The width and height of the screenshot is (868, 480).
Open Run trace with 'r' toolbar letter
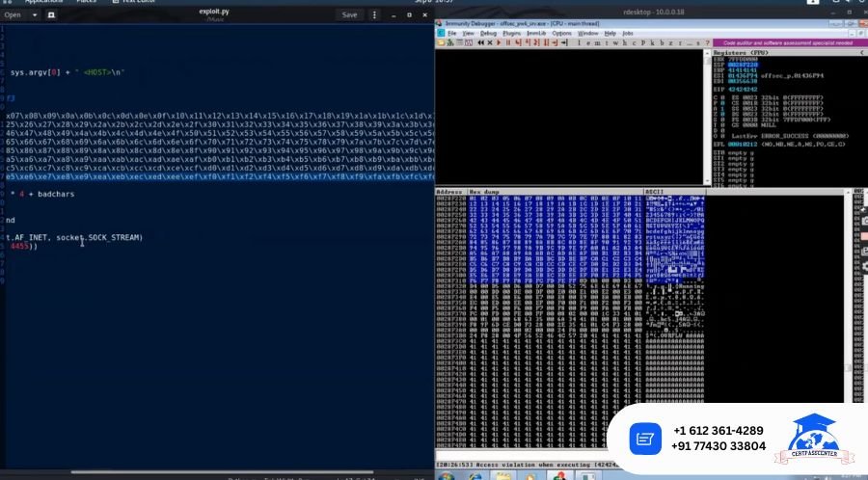[680, 43]
